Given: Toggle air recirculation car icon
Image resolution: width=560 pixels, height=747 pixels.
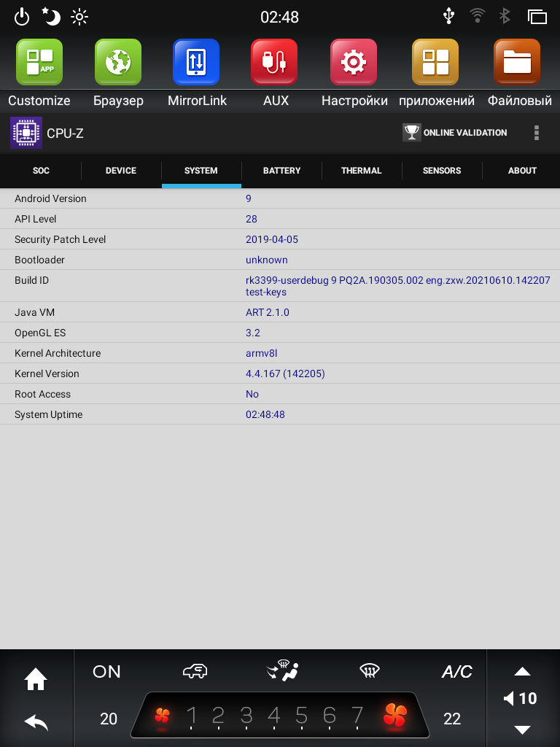Looking at the screenshot, I should 195,671.
